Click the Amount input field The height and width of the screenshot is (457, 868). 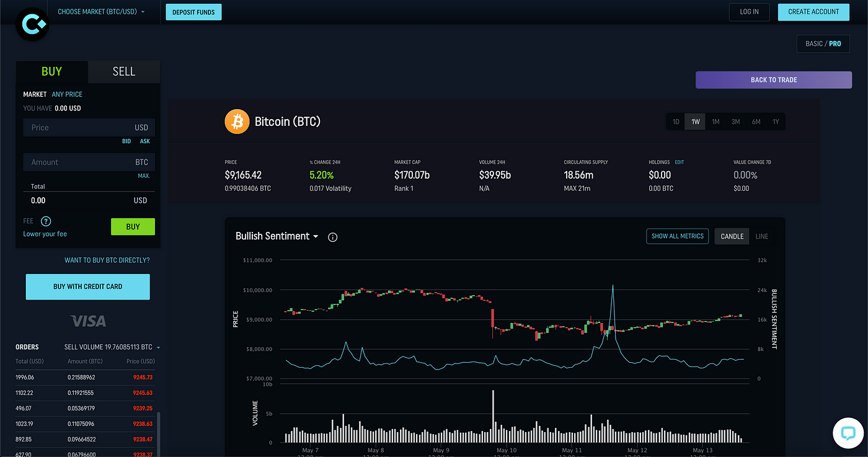[89, 162]
